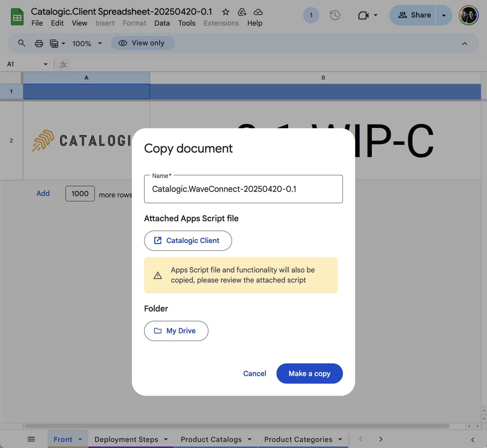Toggle the View only mode button

pos(143,43)
